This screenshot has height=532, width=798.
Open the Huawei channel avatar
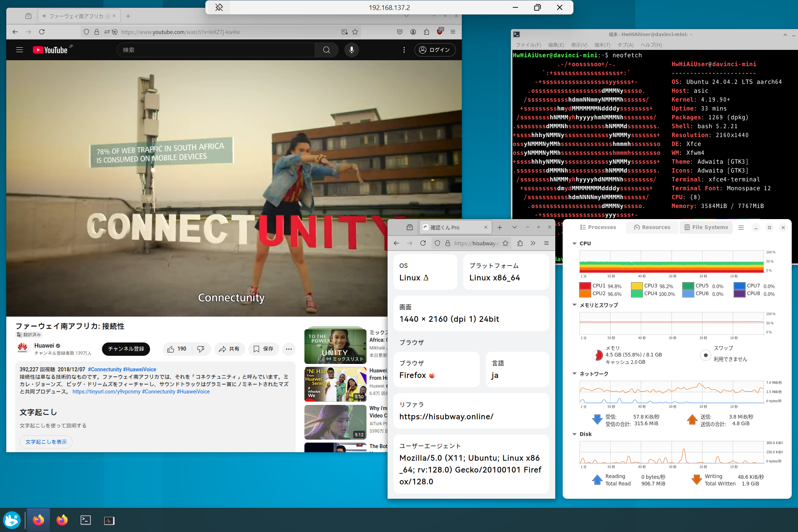coord(23,348)
